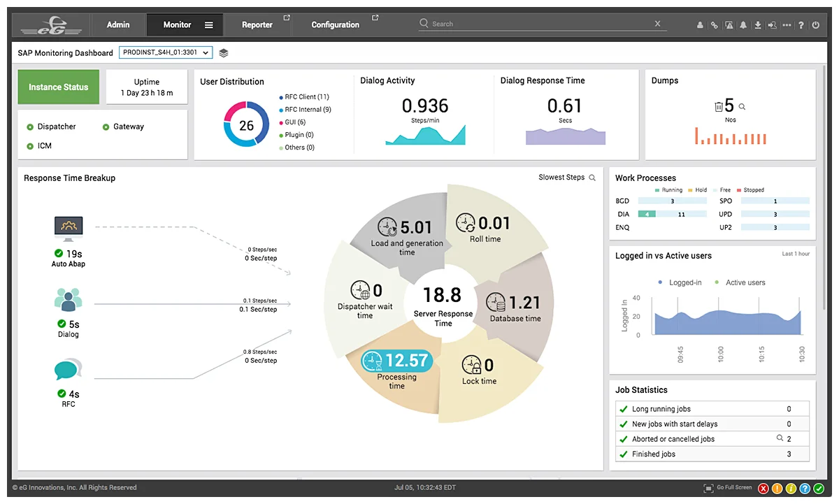Open the help question mark icon
Viewport: 839px width, 504px height.
801,25
